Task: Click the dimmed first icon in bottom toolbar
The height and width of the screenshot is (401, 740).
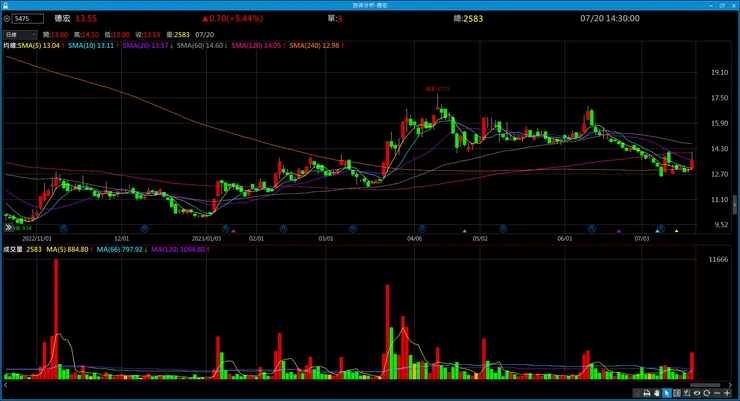Action: [x=637, y=393]
